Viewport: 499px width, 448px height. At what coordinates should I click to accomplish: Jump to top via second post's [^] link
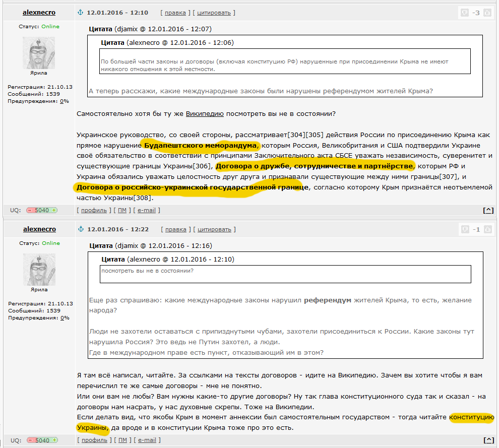[489, 440]
